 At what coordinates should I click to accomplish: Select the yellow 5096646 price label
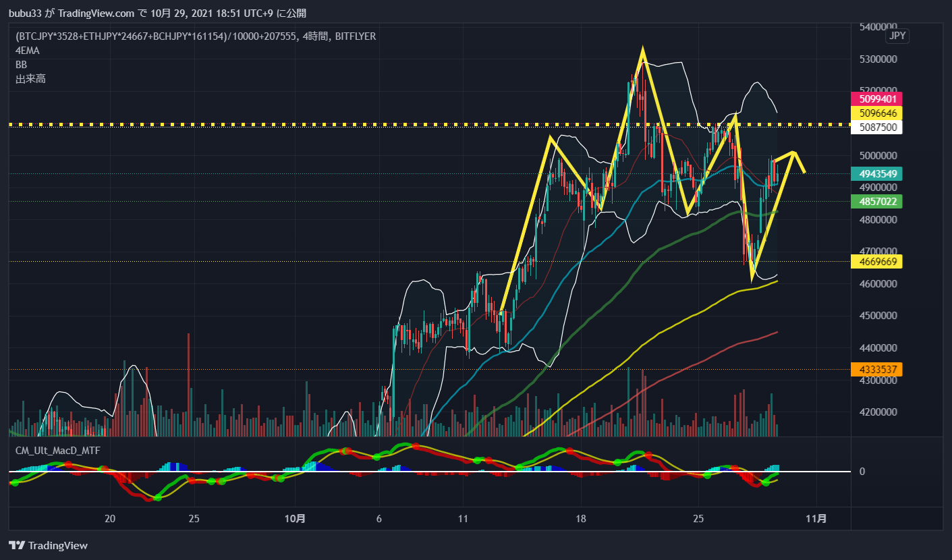click(876, 113)
